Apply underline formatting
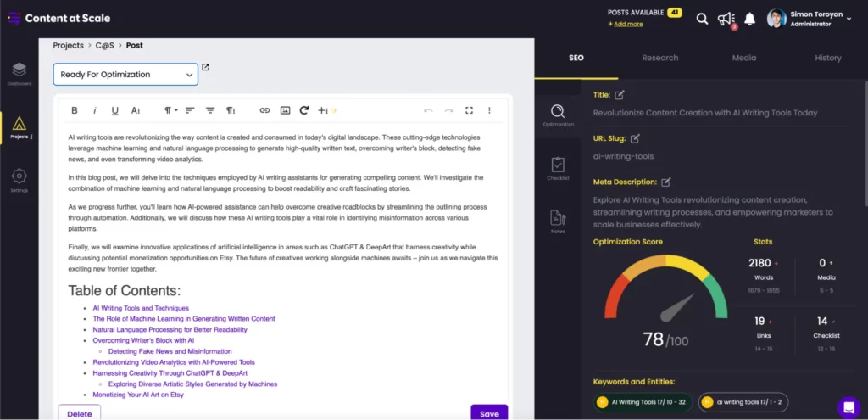The height and width of the screenshot is (420, 868). pyautogui.click(x=115, y=110)
